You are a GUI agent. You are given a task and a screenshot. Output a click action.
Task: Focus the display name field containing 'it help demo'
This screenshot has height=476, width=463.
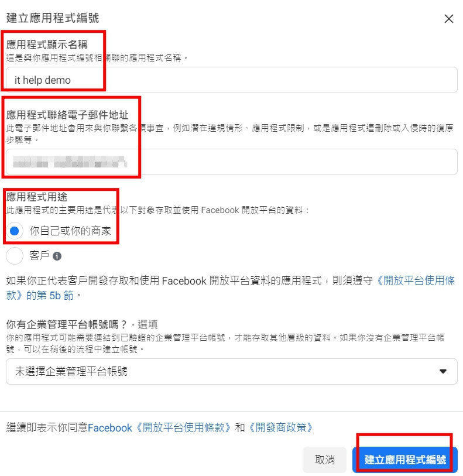tap(232, 80)
